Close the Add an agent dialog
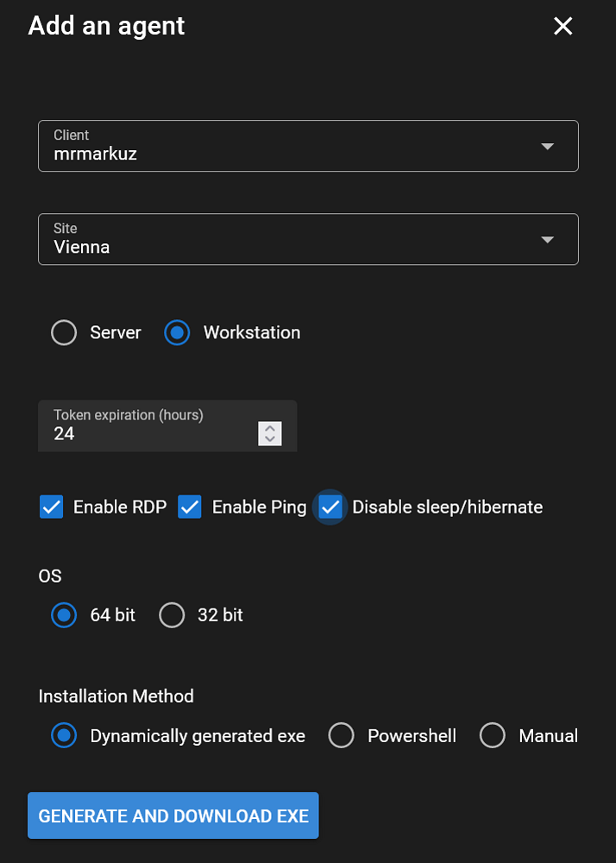 click(563, 26)
